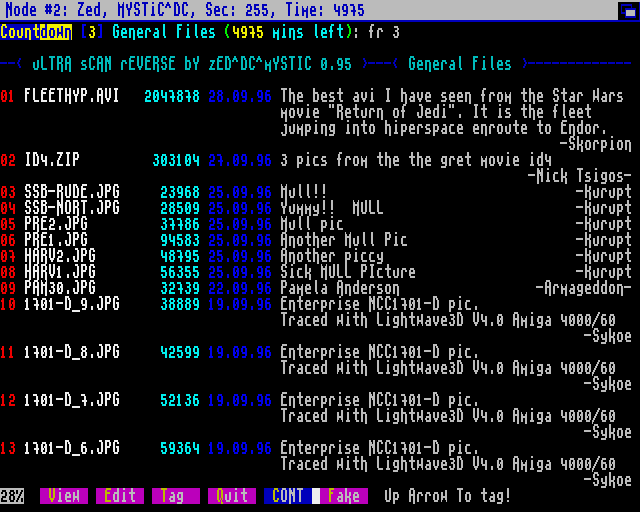Choose the Fake option in bottom bar
This screenshot has width=640, height=512.
click(x=343, y=496)
